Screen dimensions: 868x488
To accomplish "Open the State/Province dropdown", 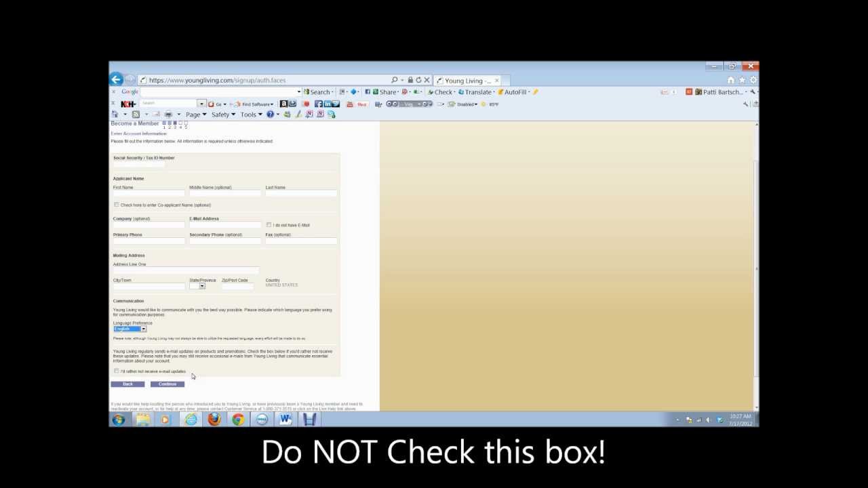I will click(202, 286).
